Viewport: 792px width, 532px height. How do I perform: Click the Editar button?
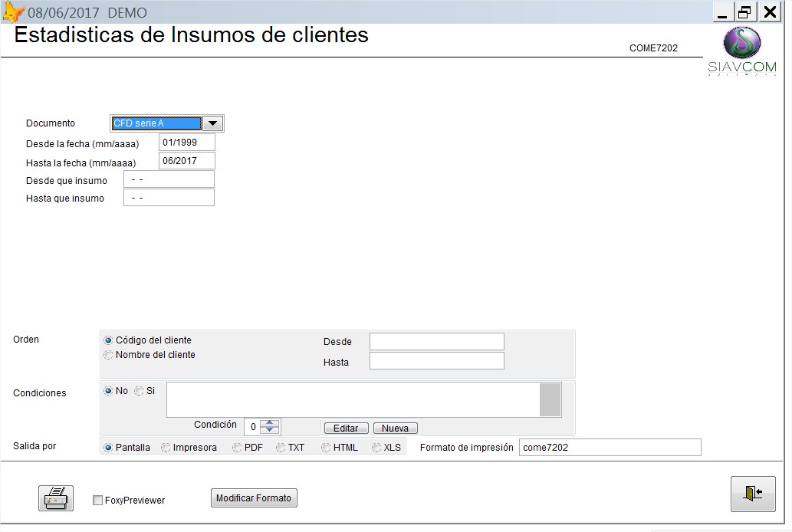346,429
